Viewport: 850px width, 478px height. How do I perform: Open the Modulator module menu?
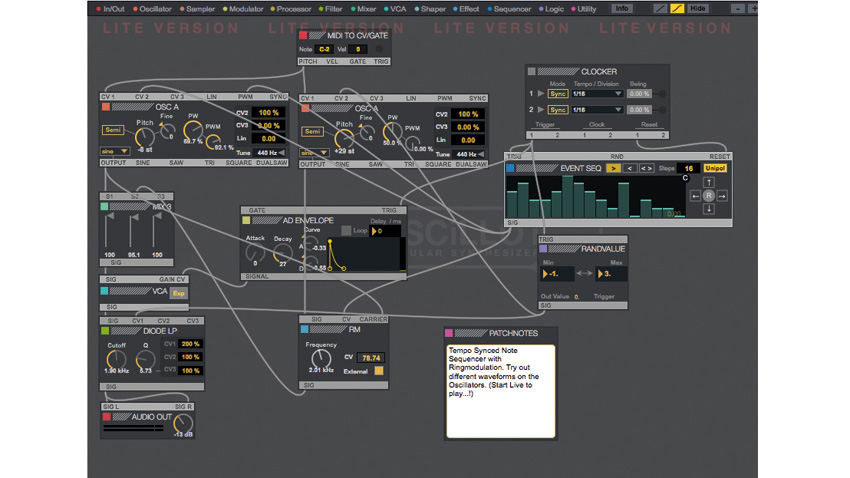tap(243, 9)
